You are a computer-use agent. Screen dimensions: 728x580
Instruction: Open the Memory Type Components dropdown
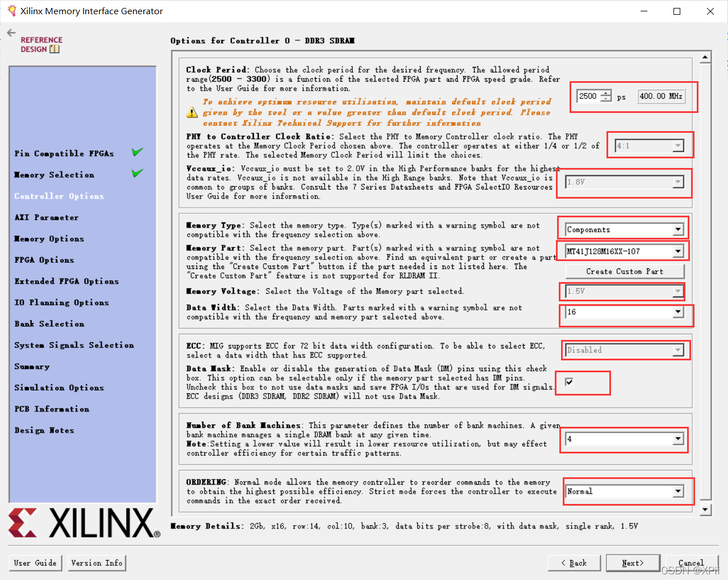coord(625,229)
